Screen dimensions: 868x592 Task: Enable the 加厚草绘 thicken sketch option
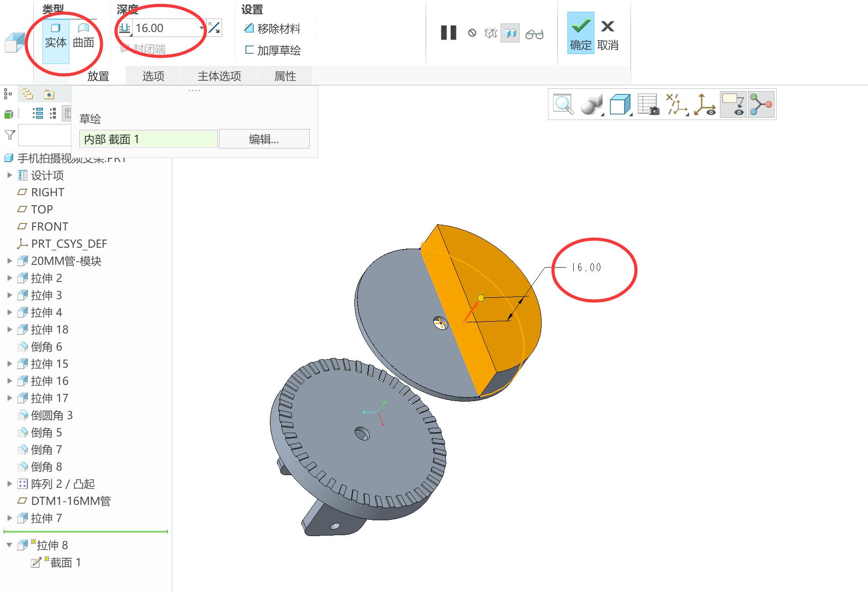[273, 51]
